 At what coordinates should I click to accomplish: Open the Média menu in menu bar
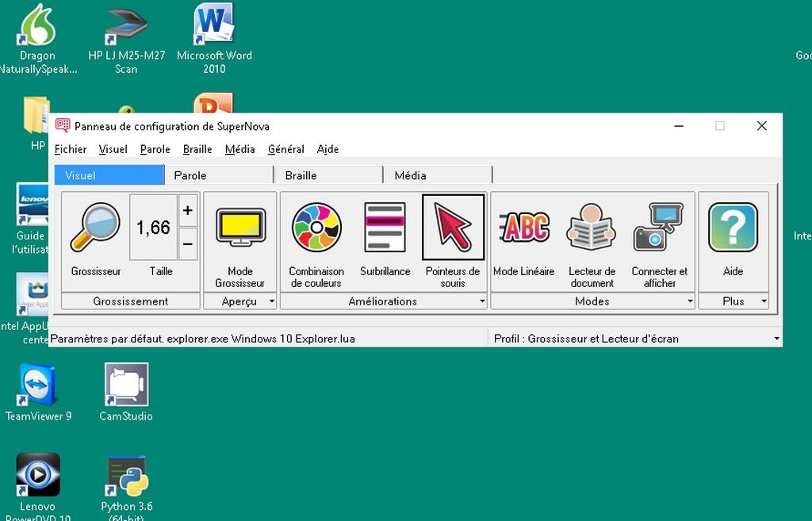[239, 149]
